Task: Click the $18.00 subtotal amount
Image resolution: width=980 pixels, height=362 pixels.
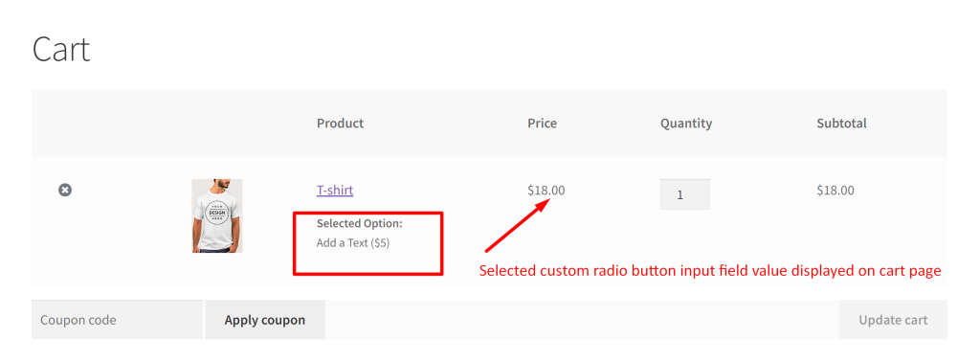Action: click(x=835, y=190)
